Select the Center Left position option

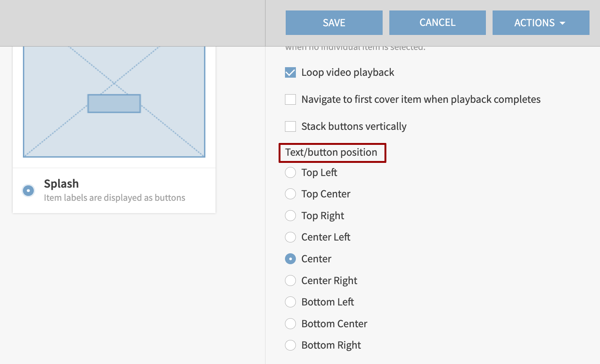click(x=290, y=237)
